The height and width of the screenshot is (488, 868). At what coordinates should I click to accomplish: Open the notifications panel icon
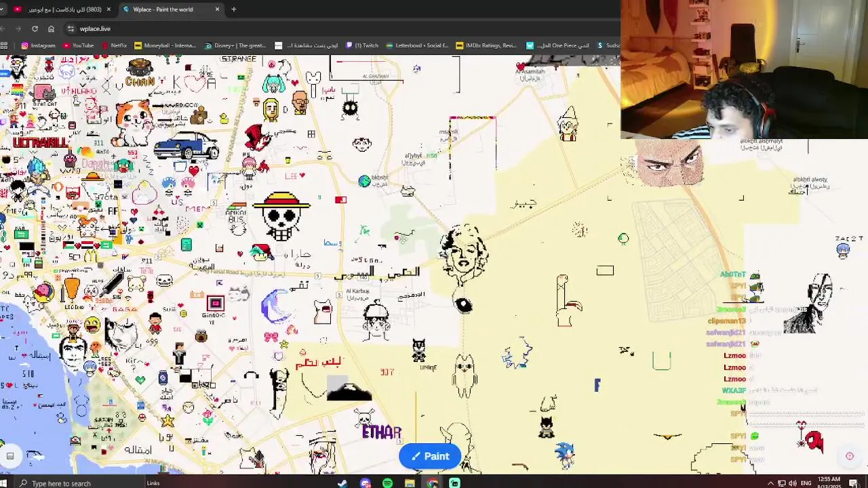(x=854, y=483)
